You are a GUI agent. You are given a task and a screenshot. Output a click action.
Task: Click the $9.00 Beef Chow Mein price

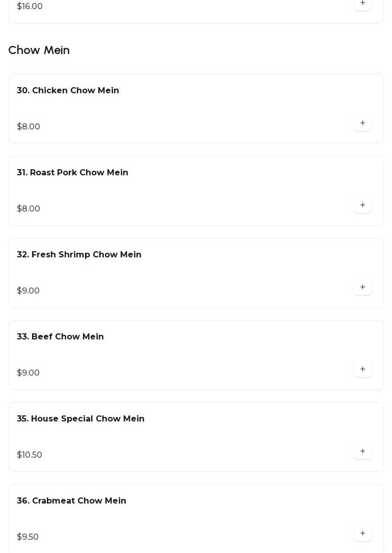pyautogui.click(x=29, y=373)
